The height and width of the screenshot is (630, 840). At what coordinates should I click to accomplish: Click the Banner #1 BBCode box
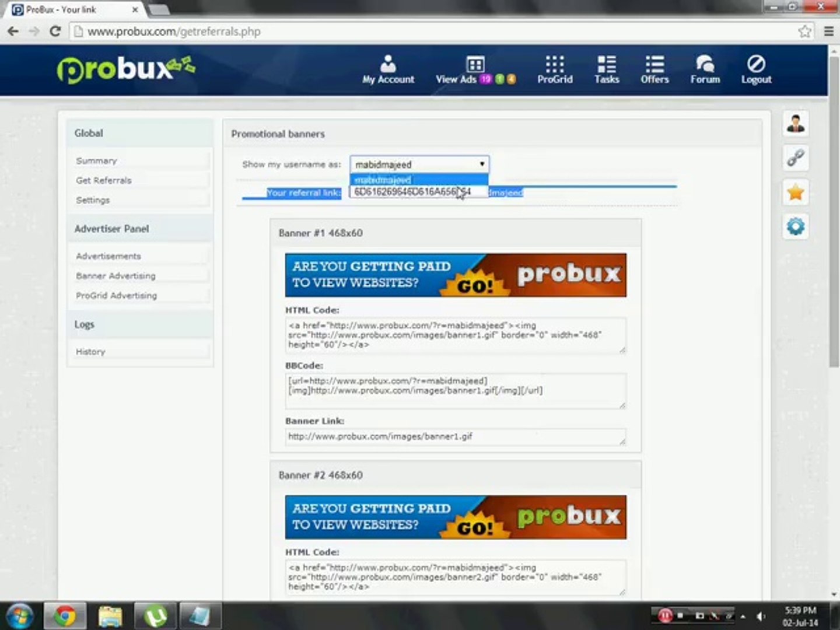pos(456,391)
